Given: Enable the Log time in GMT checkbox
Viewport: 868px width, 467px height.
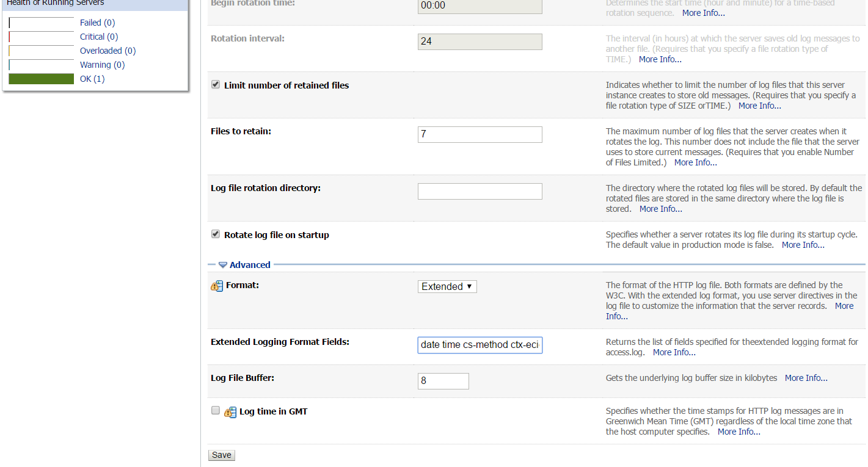Looking at the screenshot, I should coord(215,410).
